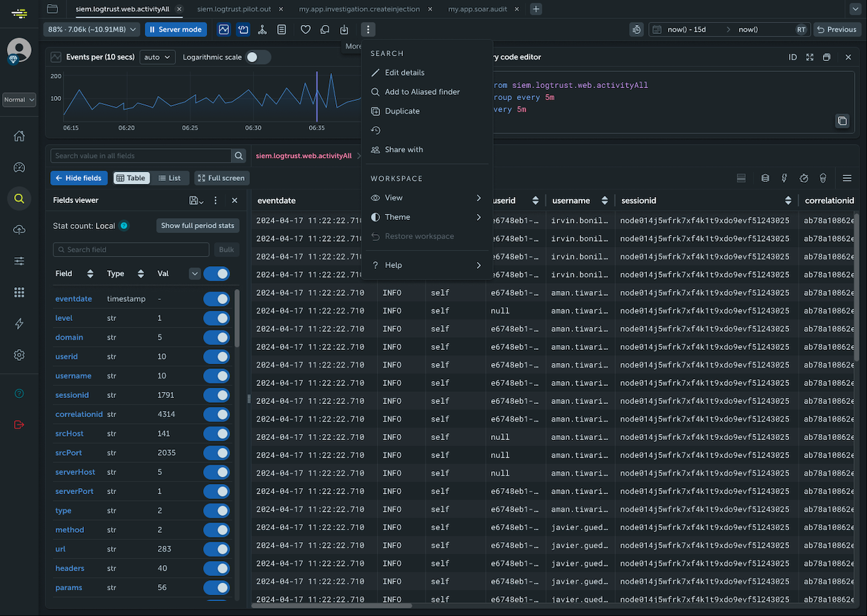This screenshot has width=867, height=616.
Task: Turn off the eventdate field toggle
Action: (216, 298)
